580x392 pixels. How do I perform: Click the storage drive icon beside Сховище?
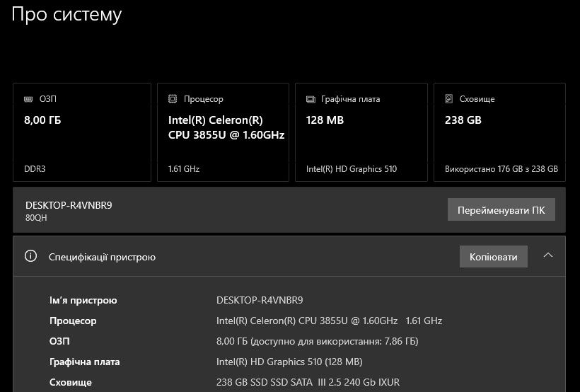tap(449, 99)
